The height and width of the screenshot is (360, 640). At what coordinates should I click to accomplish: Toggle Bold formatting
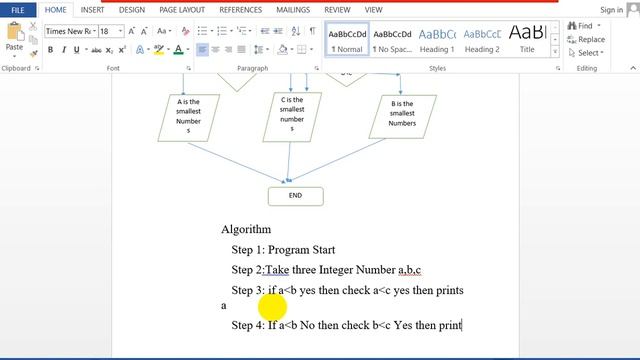pos(50,50)
